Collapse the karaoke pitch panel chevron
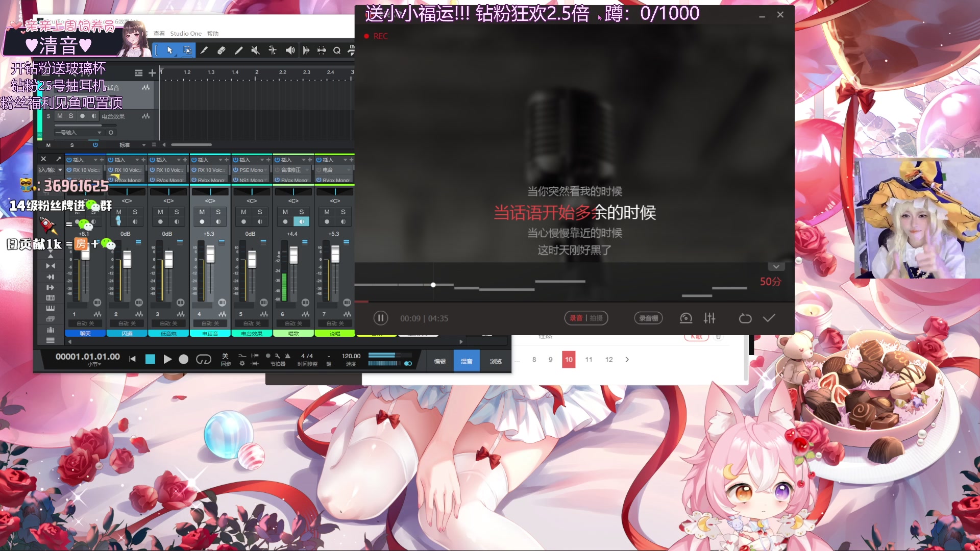 [x=776, y=267]
